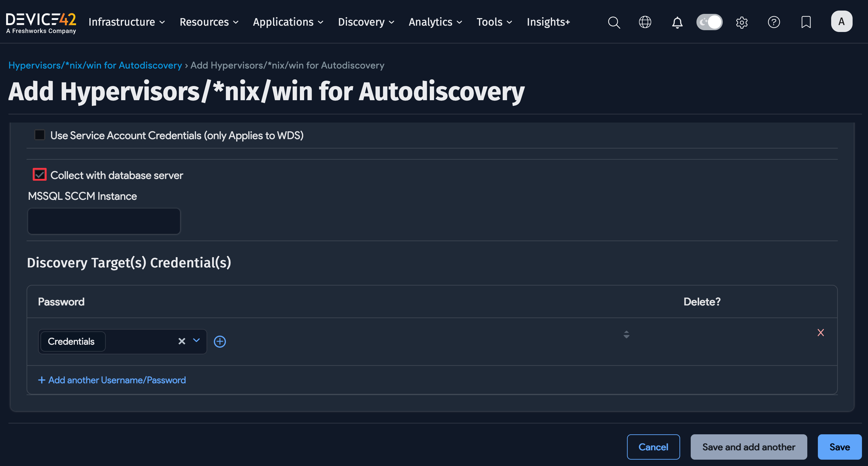Expand the Credentials dropdown arrow
868x466 pixels.
pos(196,340)
